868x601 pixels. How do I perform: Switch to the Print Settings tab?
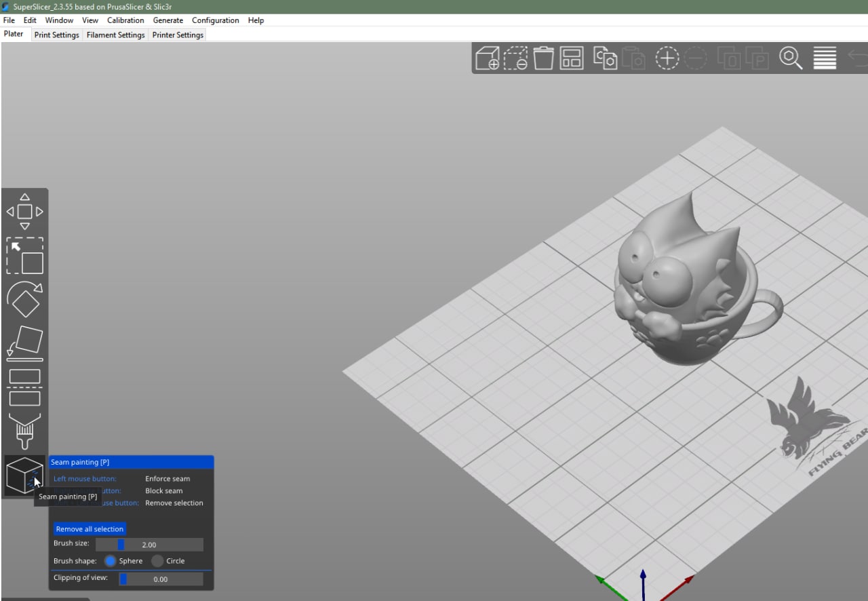57,35
